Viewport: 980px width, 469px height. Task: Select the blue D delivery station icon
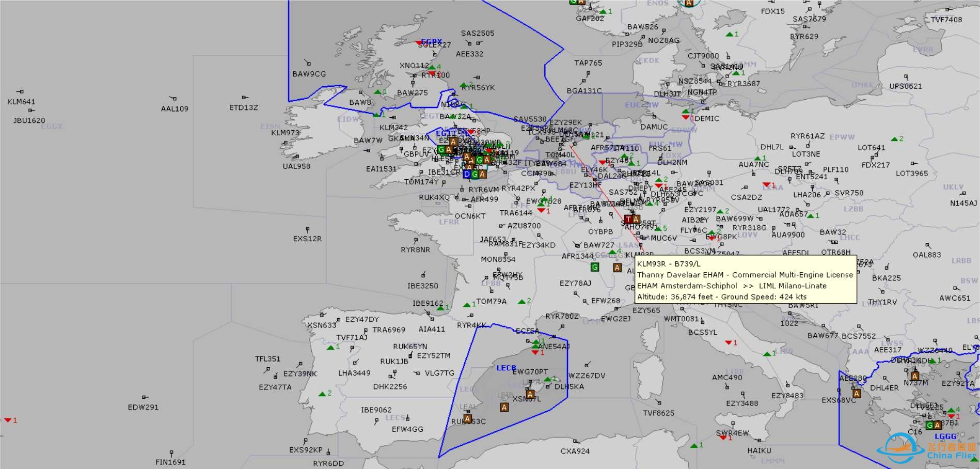pos(467,175)
